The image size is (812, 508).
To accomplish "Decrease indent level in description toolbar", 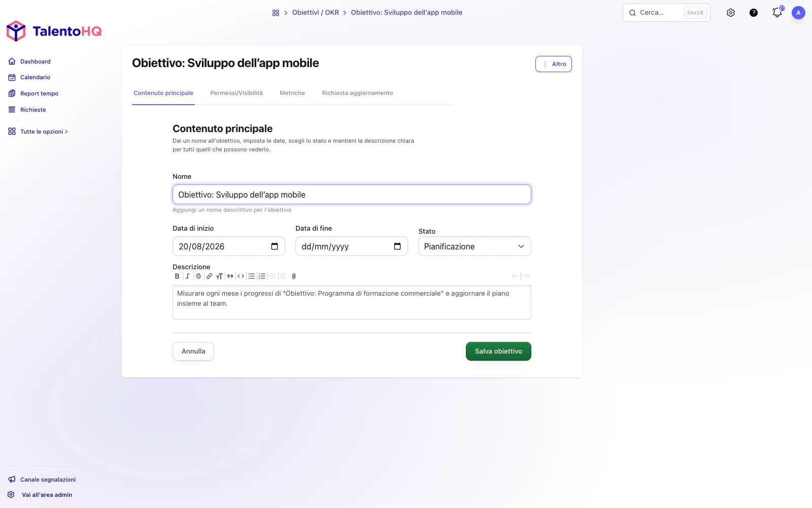I will coord(273,276).
